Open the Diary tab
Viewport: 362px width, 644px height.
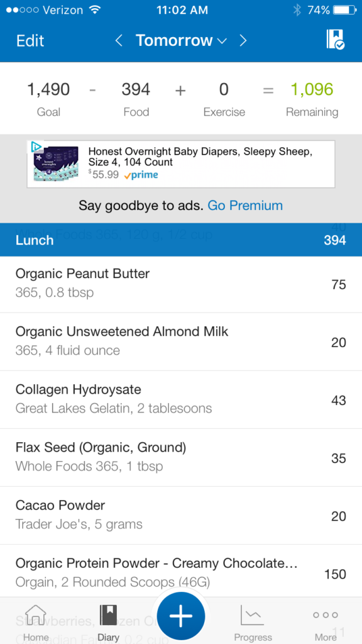click(x=108, y=623)
